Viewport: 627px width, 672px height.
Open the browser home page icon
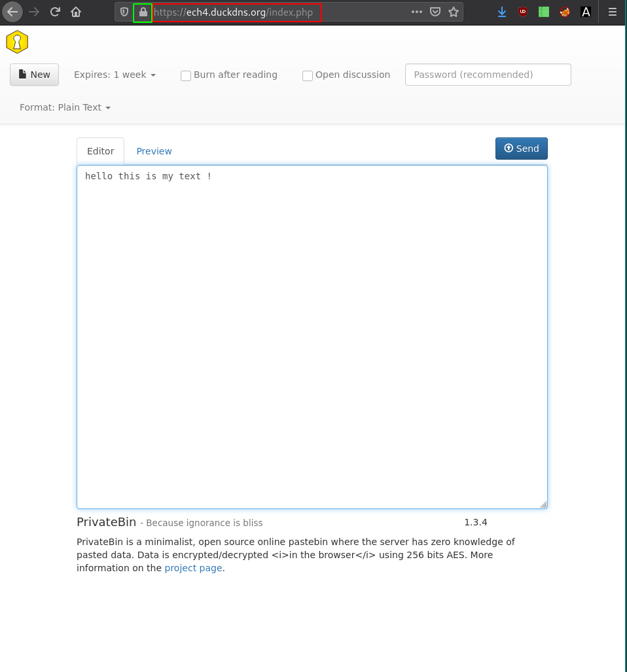(76, 12)
